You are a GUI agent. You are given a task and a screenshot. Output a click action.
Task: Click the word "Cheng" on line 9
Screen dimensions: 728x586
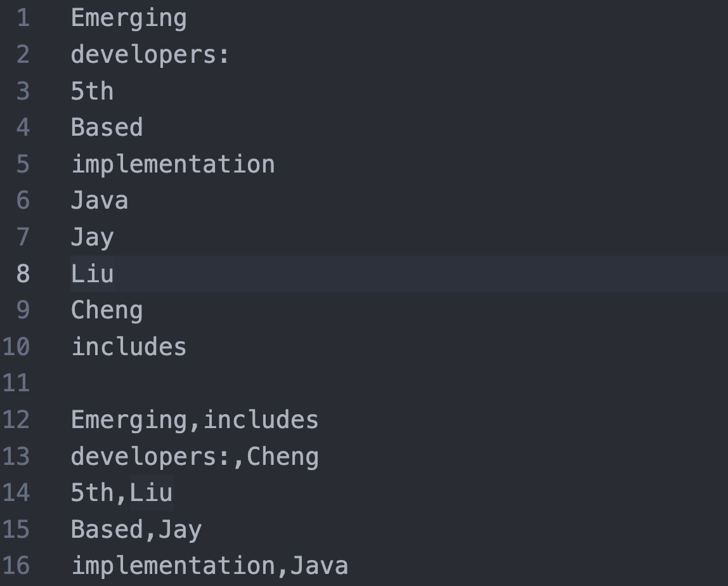(107, 310)
